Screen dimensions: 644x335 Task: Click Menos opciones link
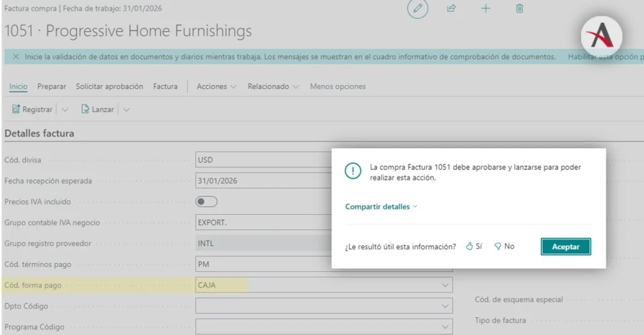(x=338, y=86)
